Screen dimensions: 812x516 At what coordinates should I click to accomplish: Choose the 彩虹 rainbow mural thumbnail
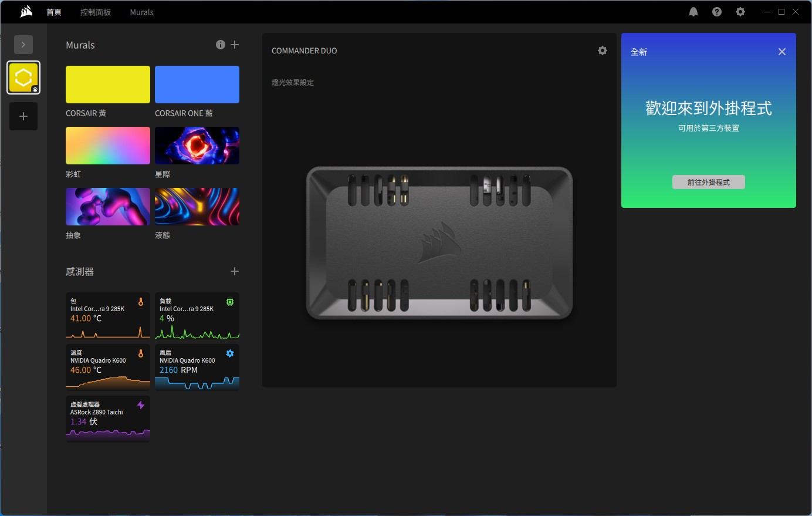click(108, 146)
